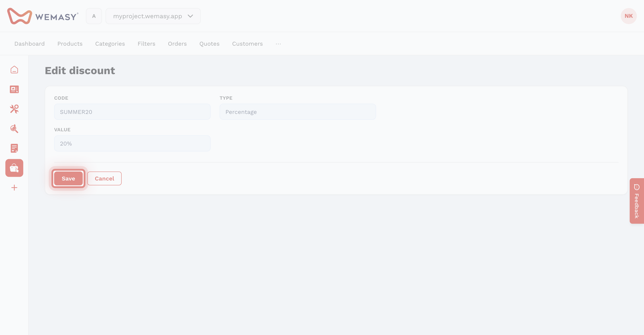Click the VALUE field label
The height and width of the screenshot is (335, 644).
coord(62,130)
